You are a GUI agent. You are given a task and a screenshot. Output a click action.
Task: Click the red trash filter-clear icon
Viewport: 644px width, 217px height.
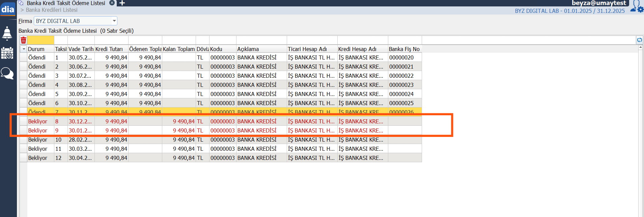tap(23, 40)
